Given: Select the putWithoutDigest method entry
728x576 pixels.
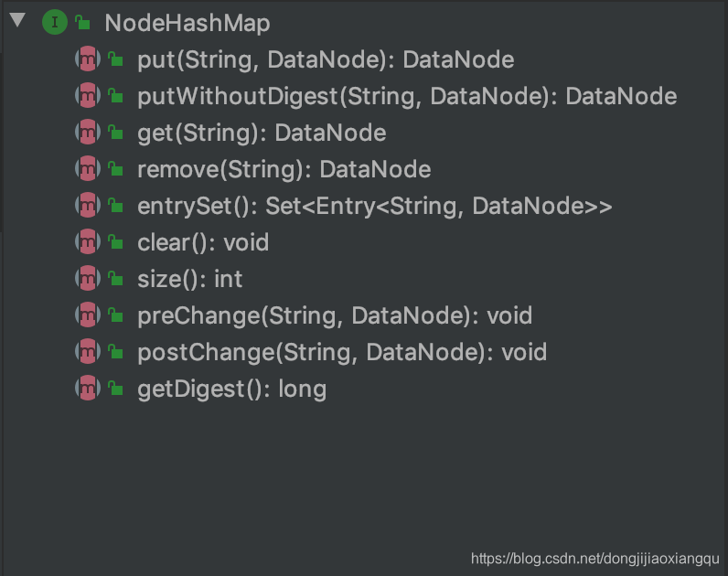Looking at the screenshot, I should point(406,96).
